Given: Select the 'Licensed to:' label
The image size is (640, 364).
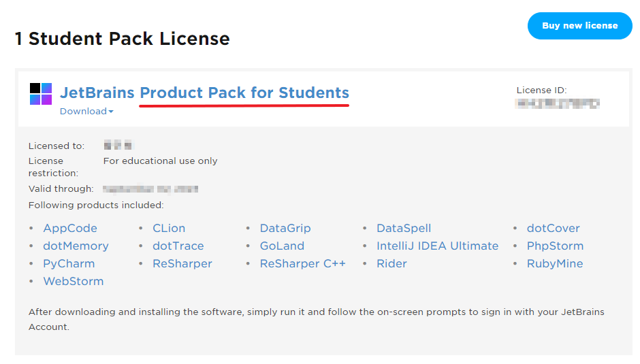Looking at the screenshot, I should click(x=57, y=146).
